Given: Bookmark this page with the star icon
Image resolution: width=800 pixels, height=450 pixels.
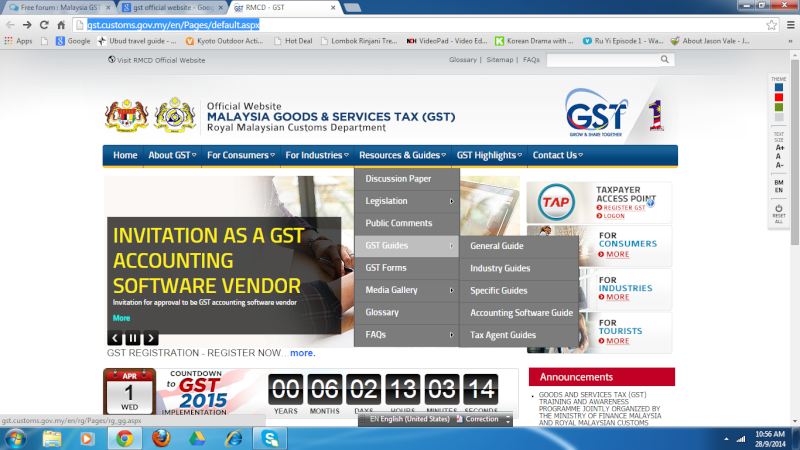Looking at the screenshot, I should [771, 24].
